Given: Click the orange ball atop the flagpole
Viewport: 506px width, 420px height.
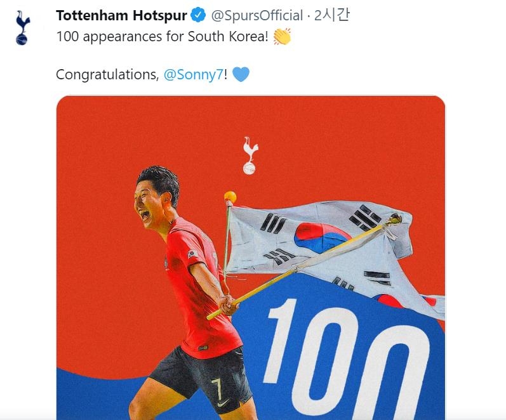Looking at the screenshot, I should tap(230, 197).
